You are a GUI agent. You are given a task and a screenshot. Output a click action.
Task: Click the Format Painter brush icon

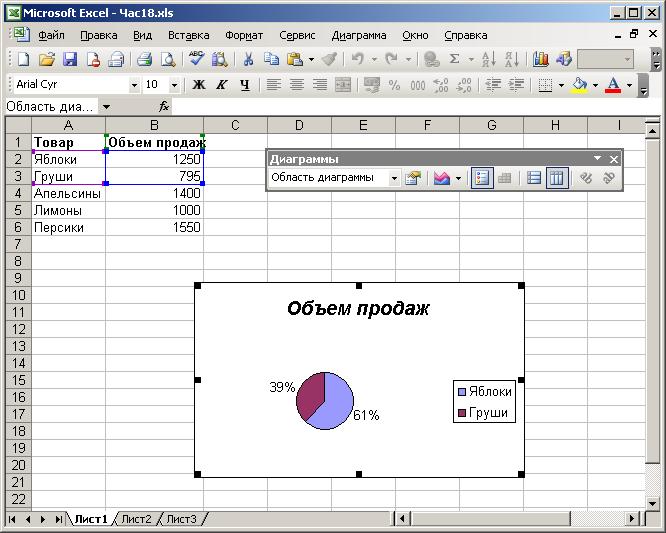click(x=329, y=59)
